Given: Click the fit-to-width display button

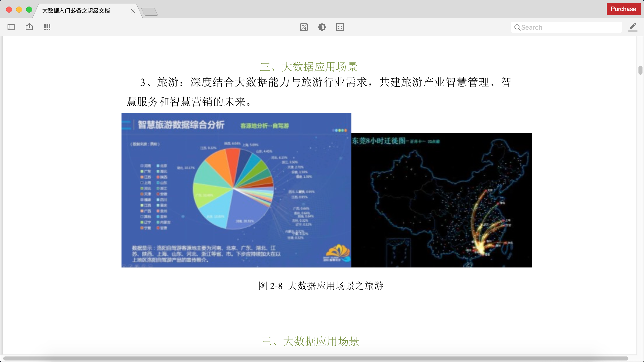Looking at the screenshot, I should point(304,27).
